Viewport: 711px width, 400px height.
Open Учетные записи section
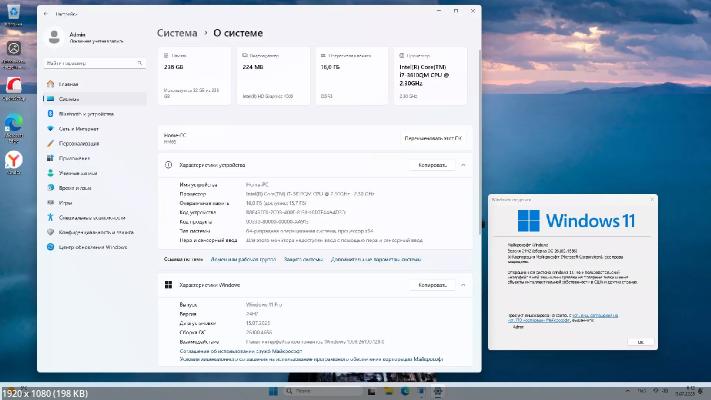point(94,173)
